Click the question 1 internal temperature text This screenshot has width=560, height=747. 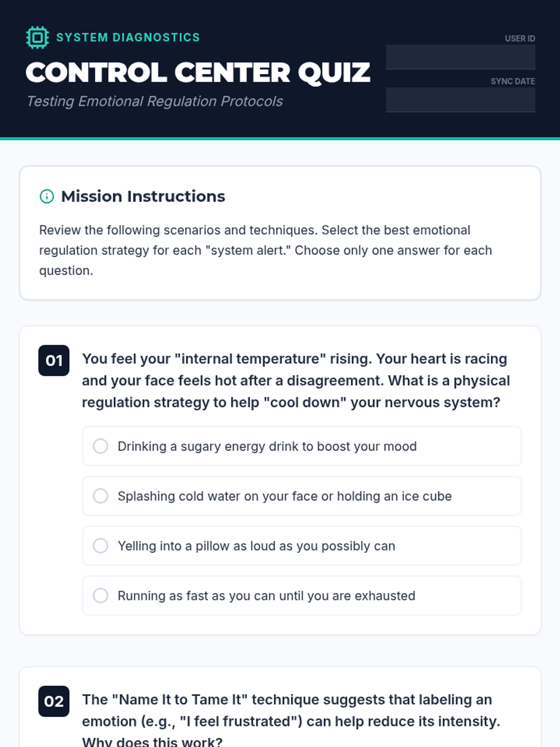click(x=296, y=381)
